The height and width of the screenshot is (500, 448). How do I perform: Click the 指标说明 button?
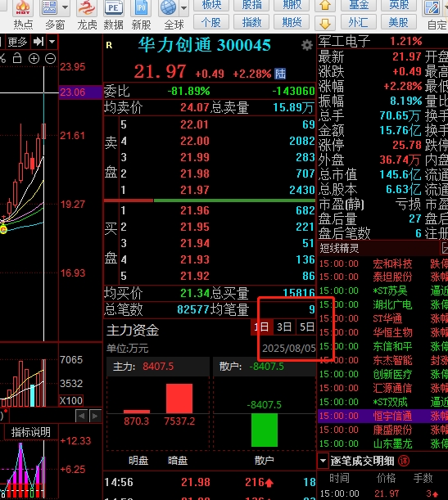[30, 432]
